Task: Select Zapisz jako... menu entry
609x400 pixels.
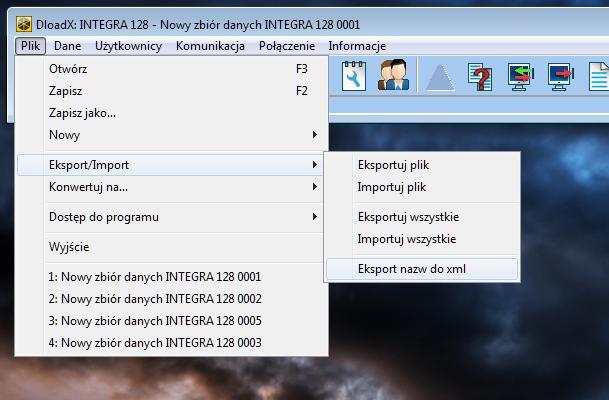Action: pos(171,113)
